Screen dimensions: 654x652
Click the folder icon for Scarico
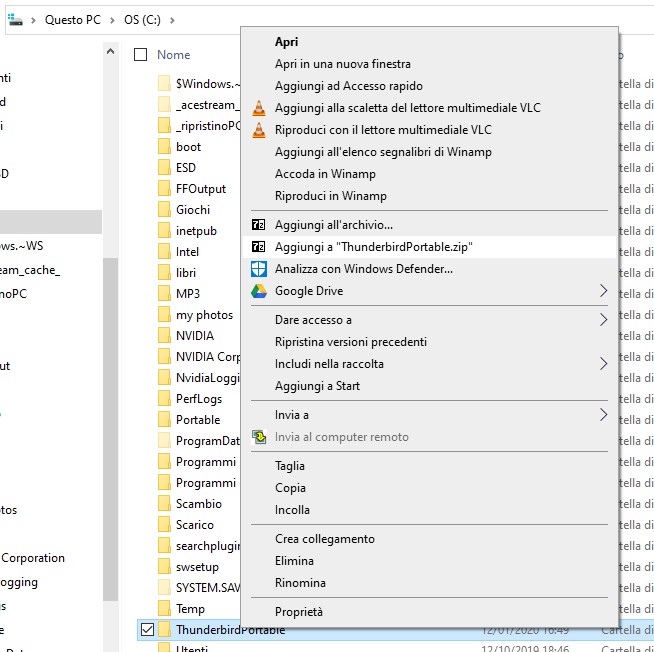click(164, 524)
